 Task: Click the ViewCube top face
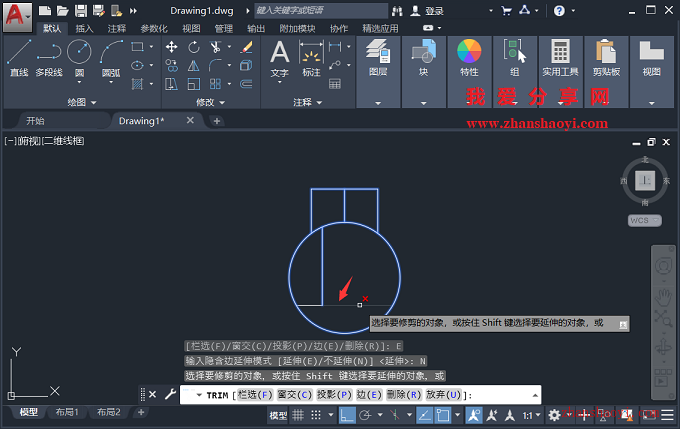645,180
